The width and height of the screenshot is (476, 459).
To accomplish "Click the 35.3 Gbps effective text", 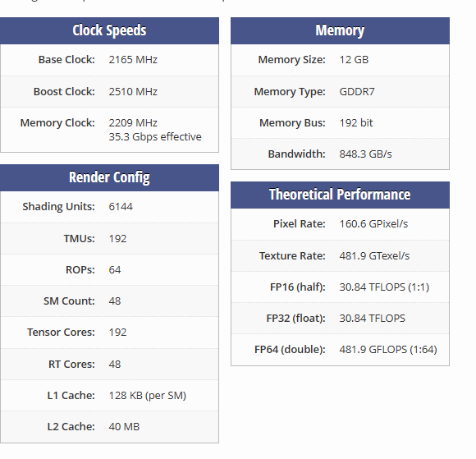I will [155, 136].
